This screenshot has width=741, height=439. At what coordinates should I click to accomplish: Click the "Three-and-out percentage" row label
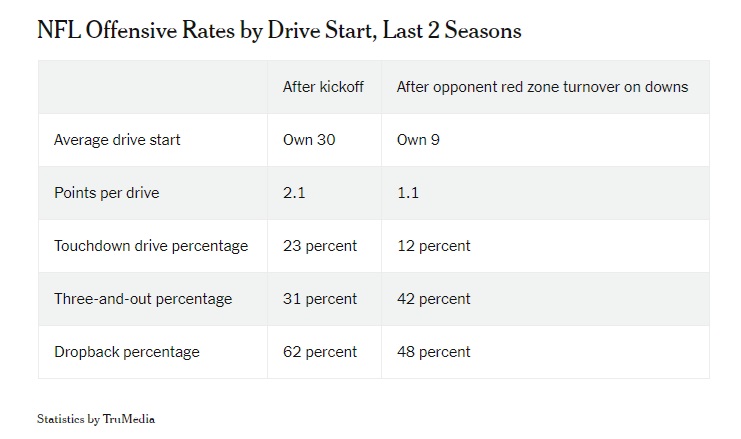142,299
